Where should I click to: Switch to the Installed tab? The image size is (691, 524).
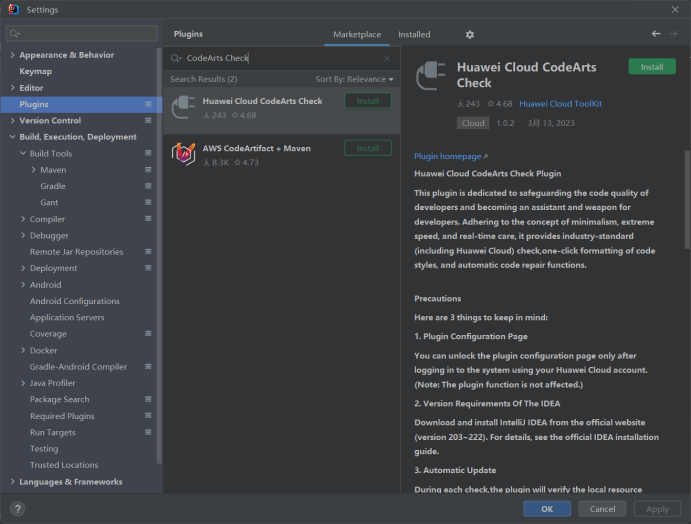414,34
